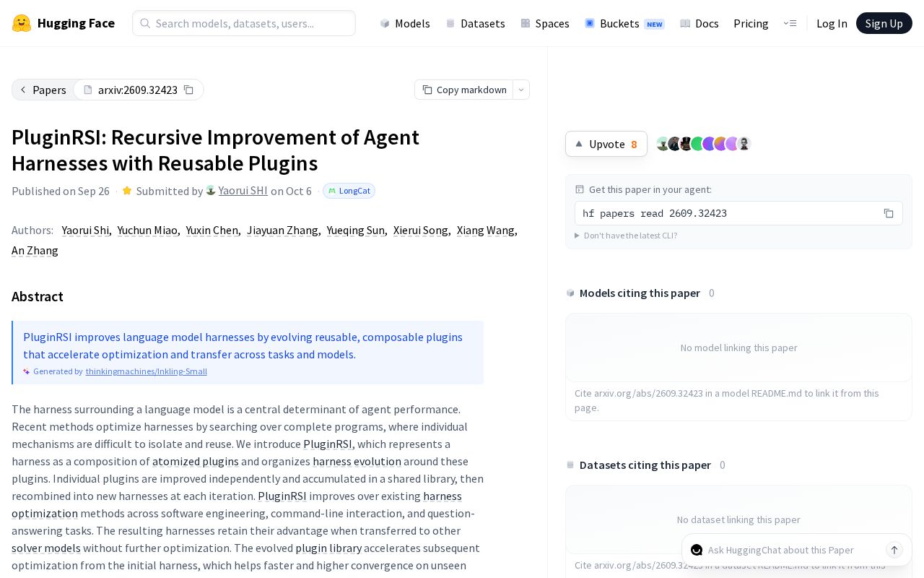Upvote this paper
The image size is (924, 578).
[606, 144]
